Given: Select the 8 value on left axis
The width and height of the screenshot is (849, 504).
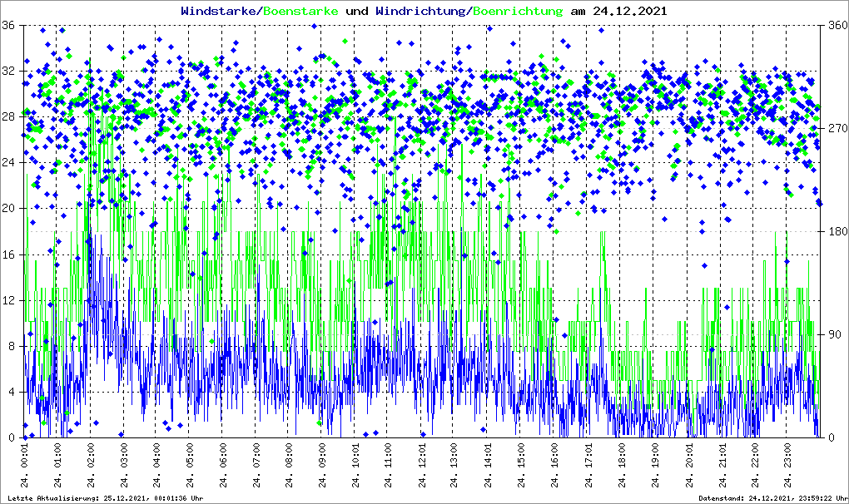Looking at the screenshot, I should click(x=11, y=346).
